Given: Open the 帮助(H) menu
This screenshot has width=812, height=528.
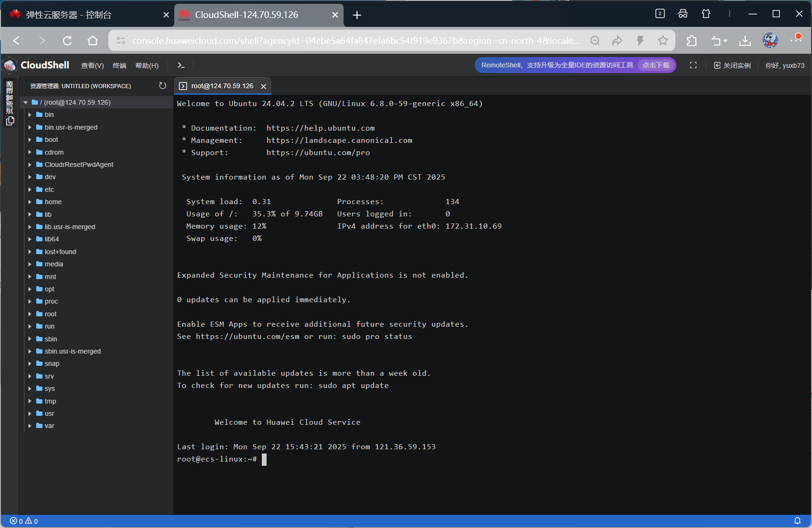Looking at the screenshot, I should [147, 66].
